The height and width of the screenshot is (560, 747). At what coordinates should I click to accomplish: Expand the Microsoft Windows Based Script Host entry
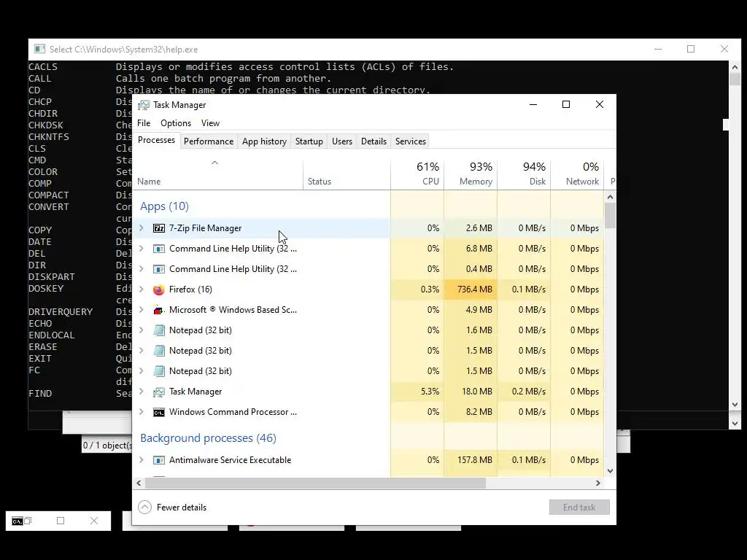(142, 309)
